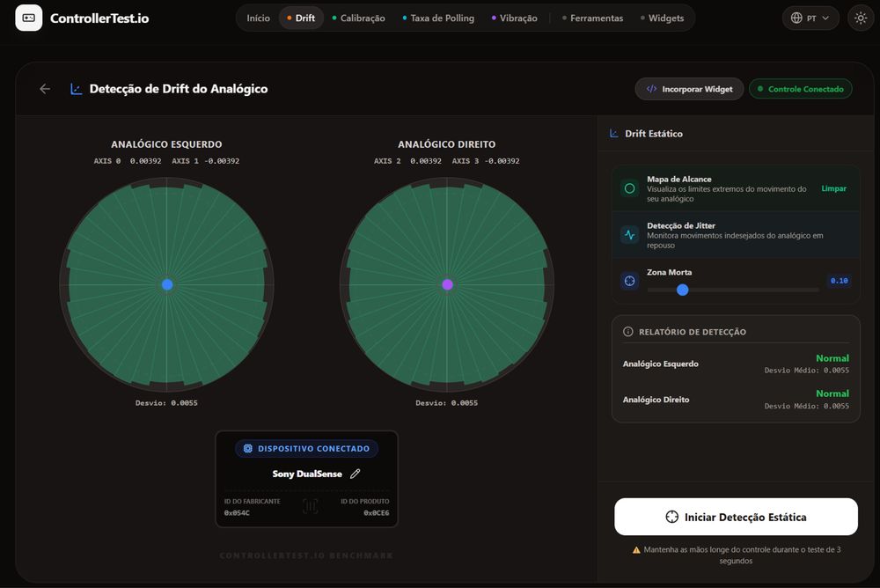The width and height of the screenshot is (880, 588).
Task: Toggle the light/dark theme sun icon
Action: 861,18
